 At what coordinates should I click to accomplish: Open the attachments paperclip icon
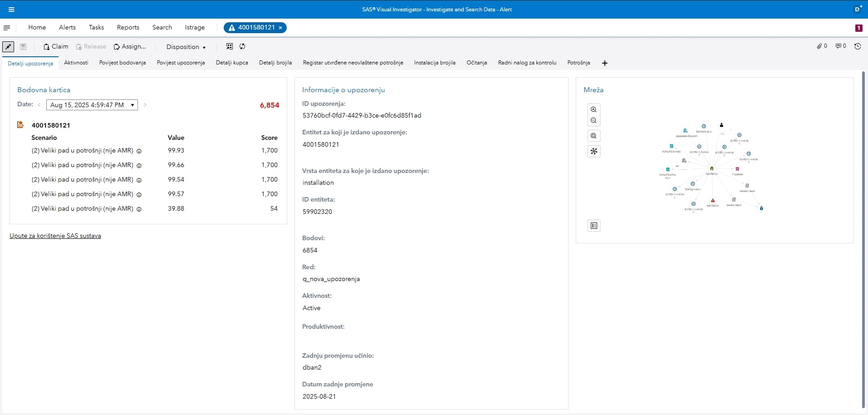click(x=822, y=46)
